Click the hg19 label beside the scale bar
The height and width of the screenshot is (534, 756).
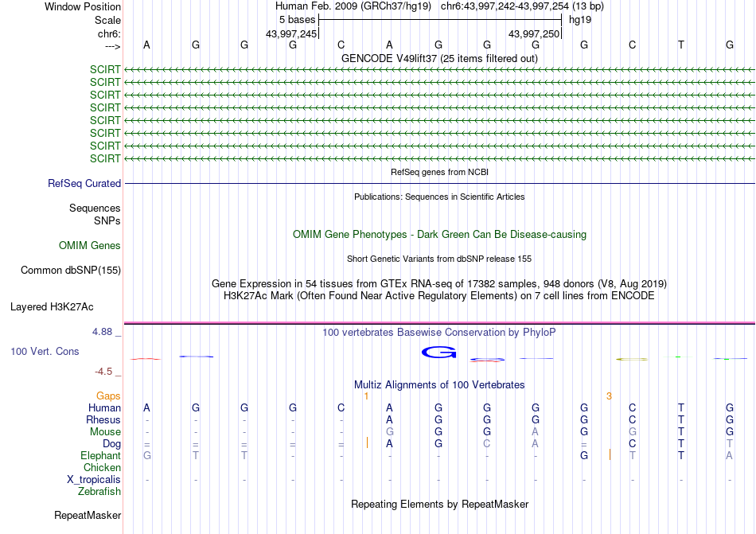[580, 20]
